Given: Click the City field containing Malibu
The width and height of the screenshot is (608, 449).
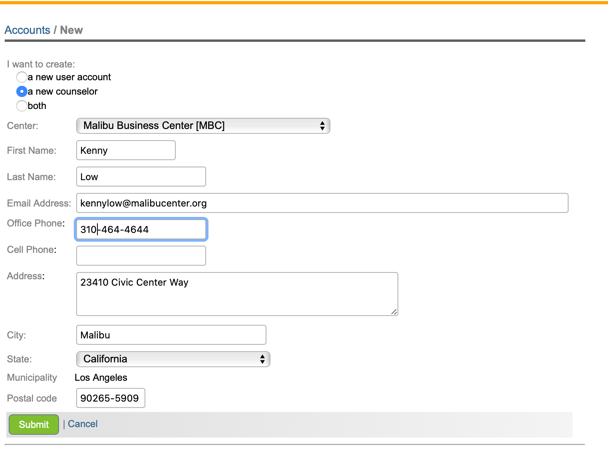Looking at the screenshot, I should tap(171, 335).
